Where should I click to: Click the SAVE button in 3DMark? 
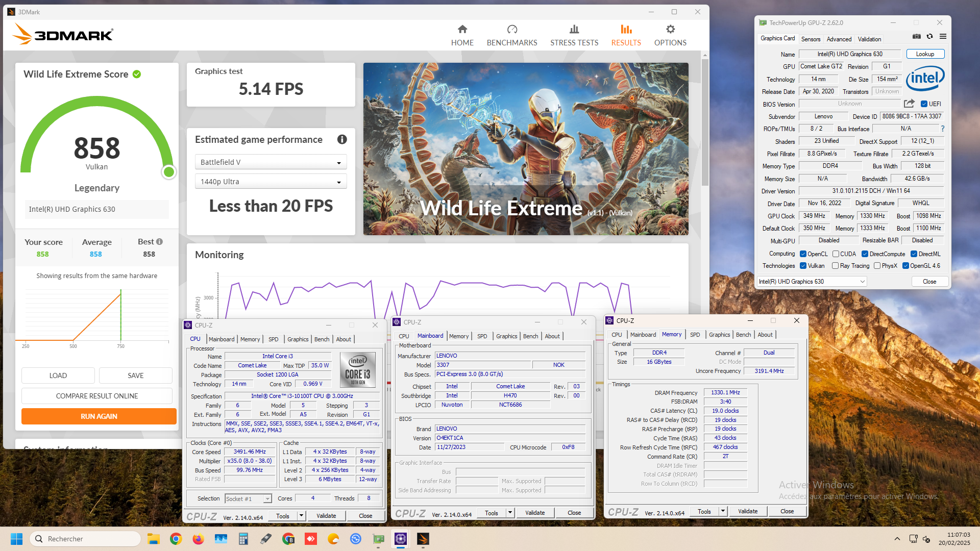(x=136, y=375)
